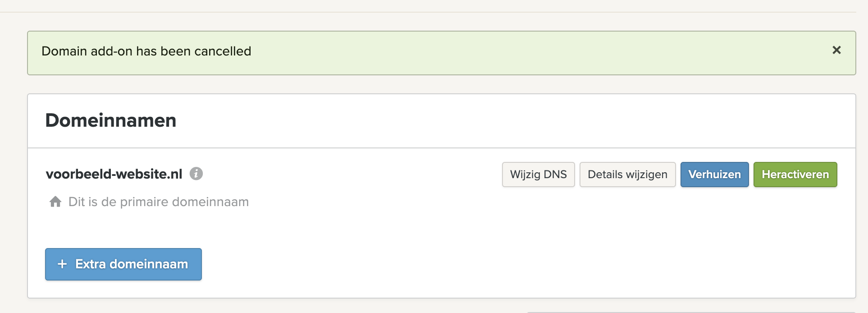868x313 pixels.
Task: Open Wijzig DNS for the domain
Action: [x=539, y=175]
